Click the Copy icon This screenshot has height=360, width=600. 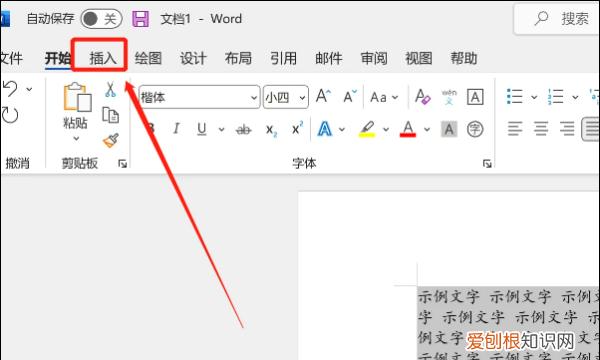click(x=111, y=115)
